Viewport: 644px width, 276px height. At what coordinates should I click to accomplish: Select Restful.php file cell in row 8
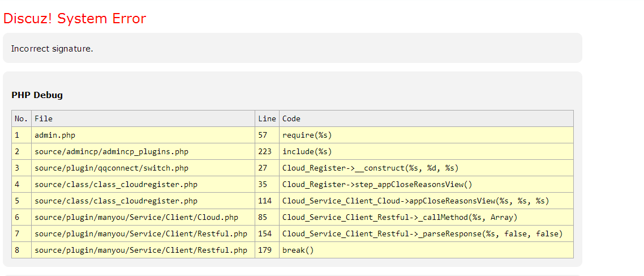coord(143,250)
